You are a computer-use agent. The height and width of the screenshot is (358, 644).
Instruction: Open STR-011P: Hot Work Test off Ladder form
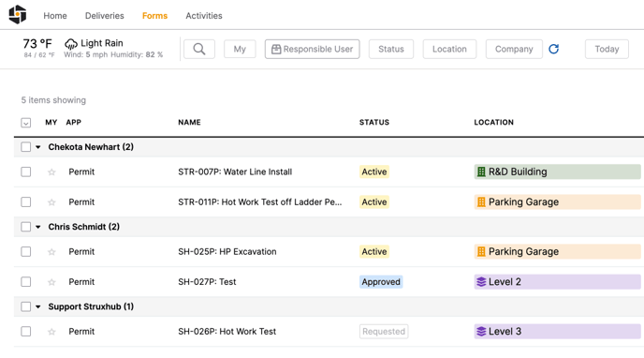(x=260, y=201)
